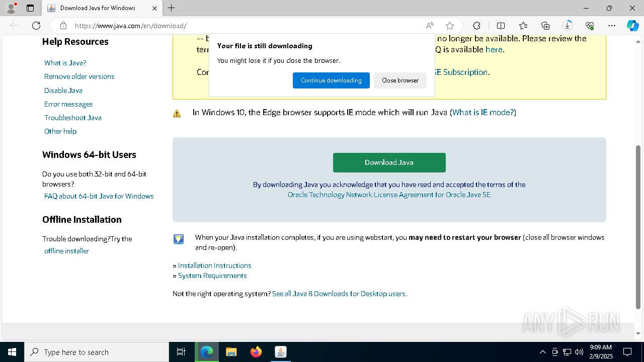This screenshot has width=644, height=362.
Task: Click the browser back arrow
Action: [14, 26]
